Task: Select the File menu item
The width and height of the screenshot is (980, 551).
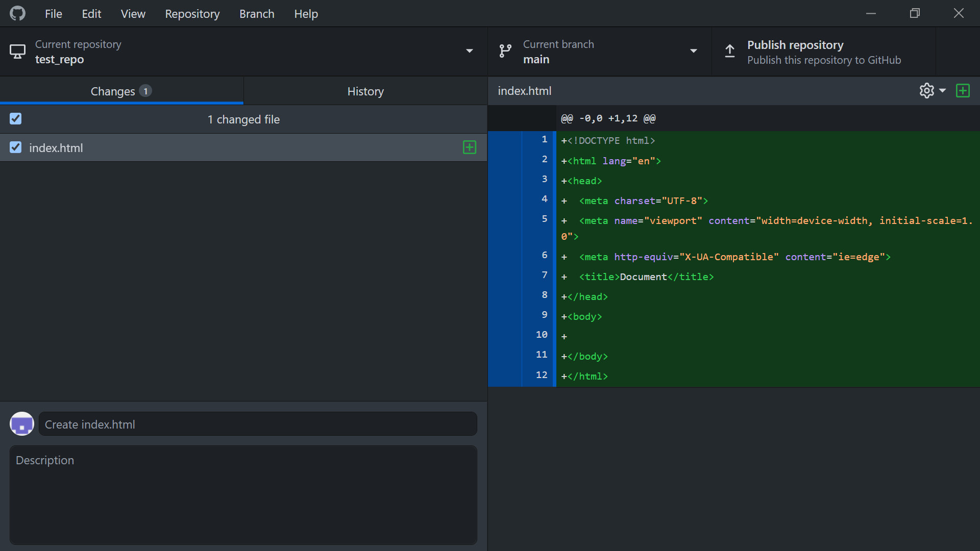Action: click(x=53, y=13)
